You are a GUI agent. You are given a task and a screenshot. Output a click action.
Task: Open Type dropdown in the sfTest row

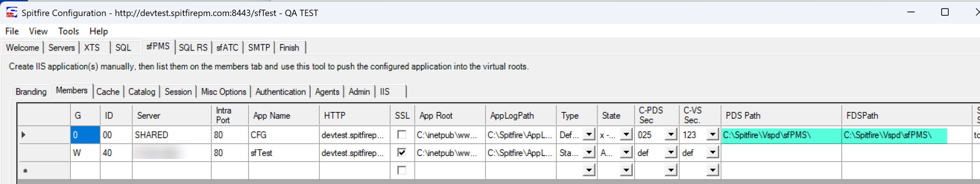tap(589, 153)
